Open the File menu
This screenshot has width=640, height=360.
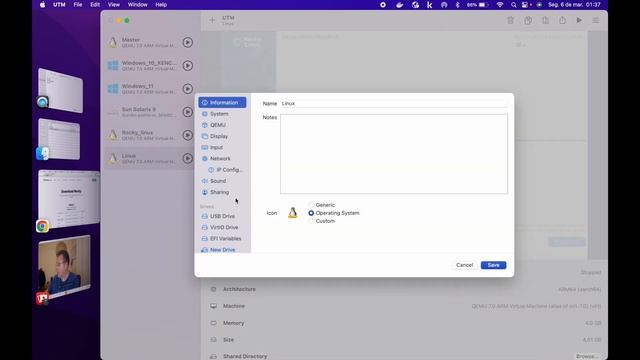tap(78, 5)
